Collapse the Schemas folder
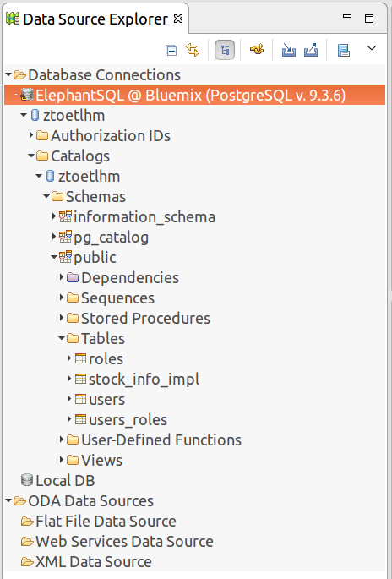This screenshot has height=579, width=392. click(x=46, y=196)
